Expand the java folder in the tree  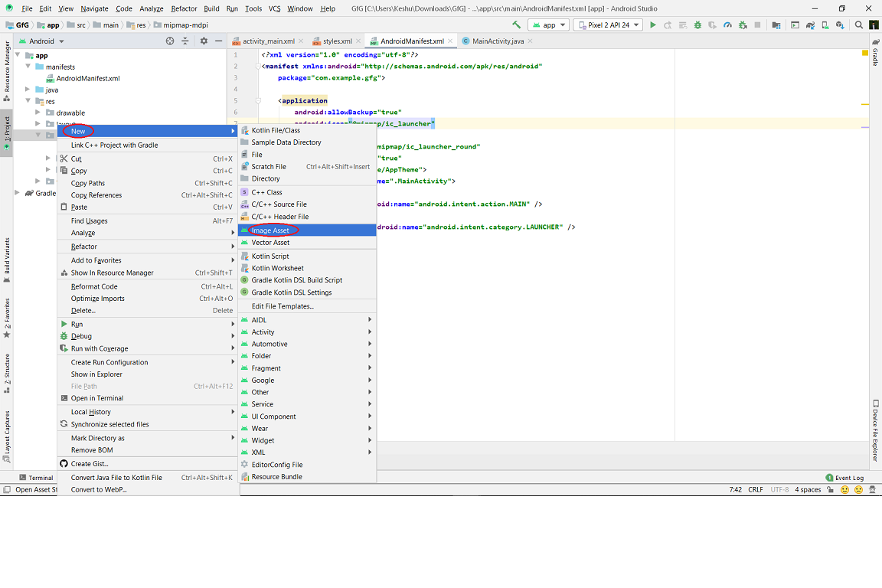click(x=28, y=90)
